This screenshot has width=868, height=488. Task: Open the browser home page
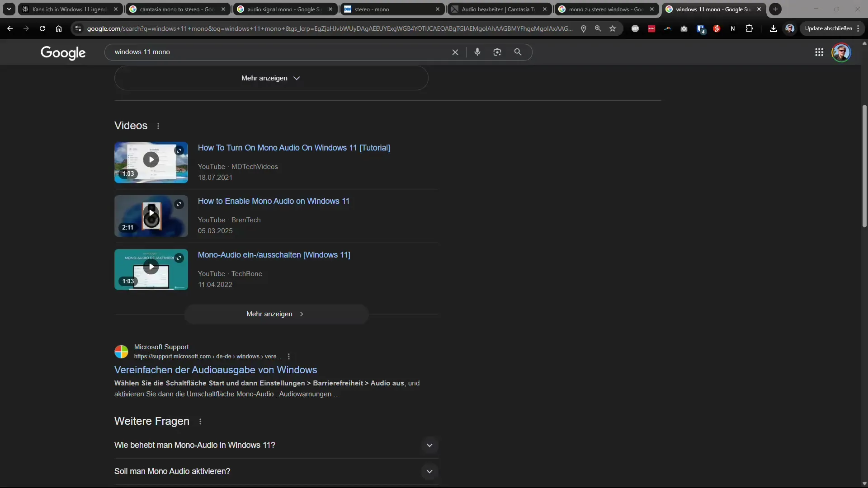59,28
